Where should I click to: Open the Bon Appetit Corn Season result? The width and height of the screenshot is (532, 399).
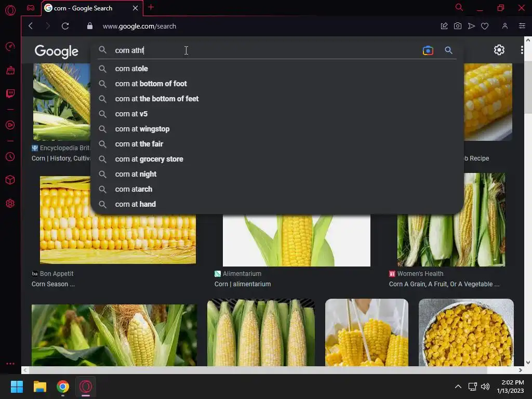pos(53,284)
